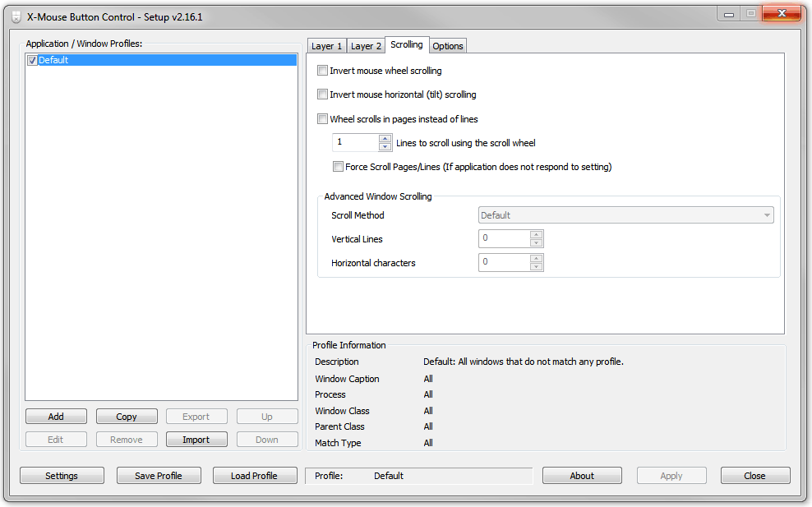812x507 pixels.
Task: Select the Scrolling tab
Action: (407, 44)
